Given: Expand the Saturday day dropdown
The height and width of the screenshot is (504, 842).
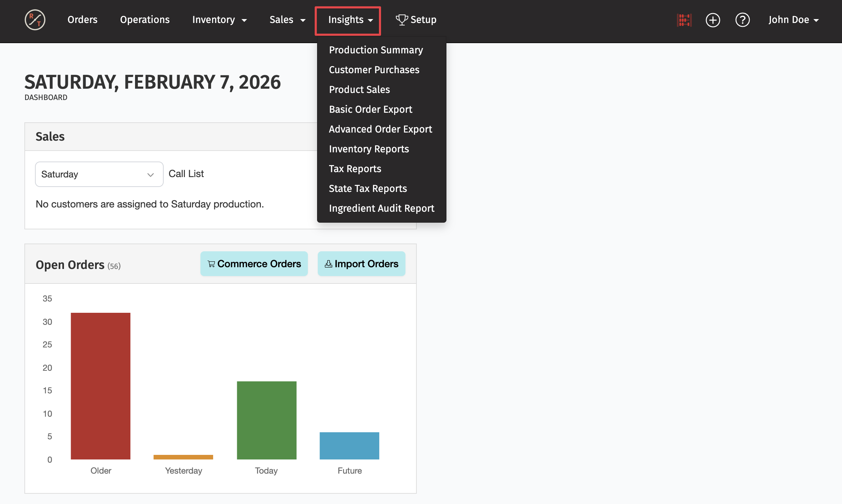Looking at the screenshot, I should click(x=99, y=174).
